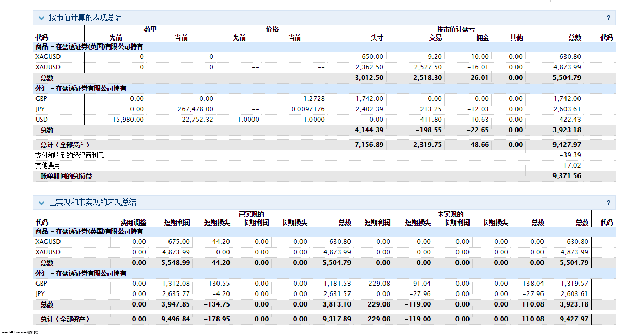Collapse the 已实现和未实现的表现总结 section chevron
This screenshot has width=644, height=335.
point(41,203)
